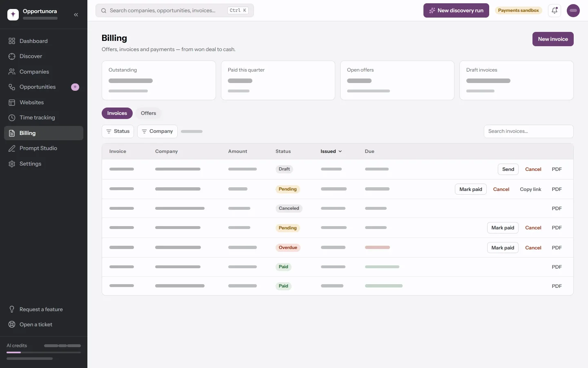Open the Company filter dropdown
The height and width of the screenshot is (368, 588).
pyautogui.click(x=157, y=131)
